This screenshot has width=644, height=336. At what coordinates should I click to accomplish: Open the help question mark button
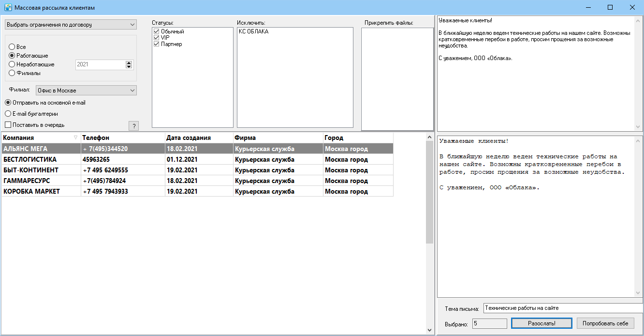click(134, 126)
